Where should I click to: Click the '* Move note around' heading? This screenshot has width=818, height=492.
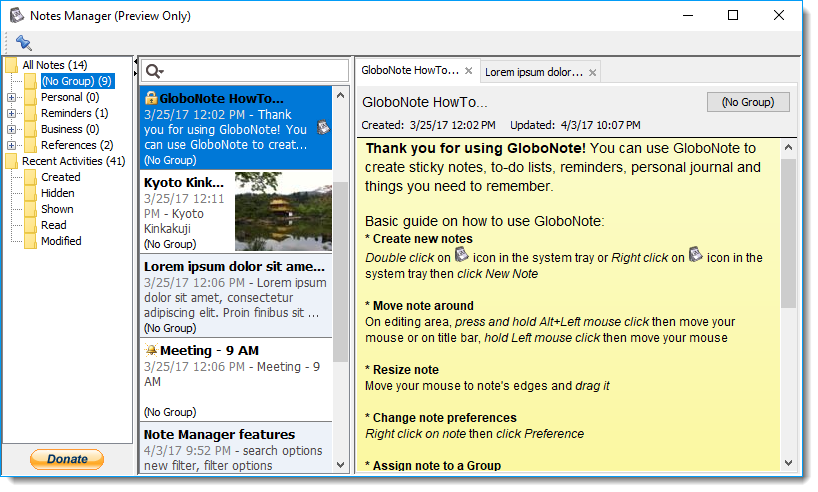point(419,306)
